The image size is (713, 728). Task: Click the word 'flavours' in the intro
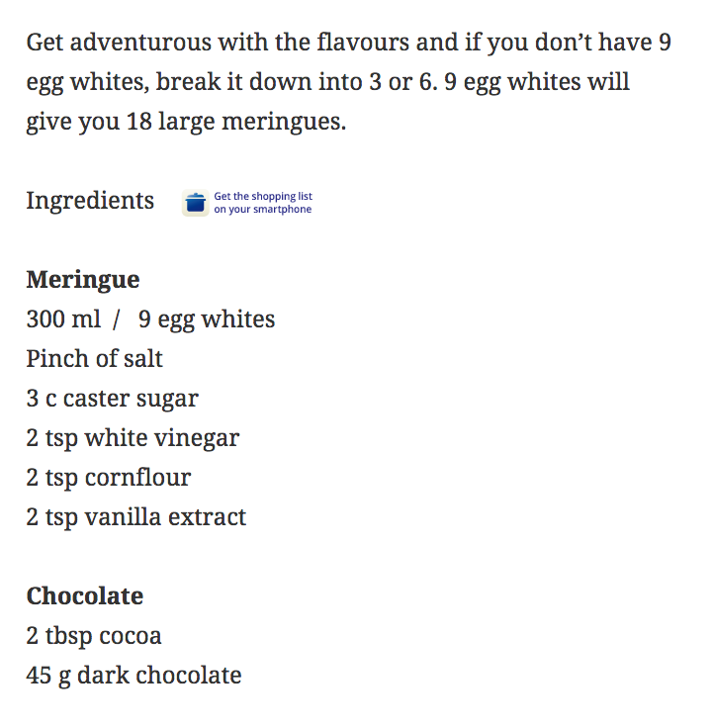coord(363,43)
